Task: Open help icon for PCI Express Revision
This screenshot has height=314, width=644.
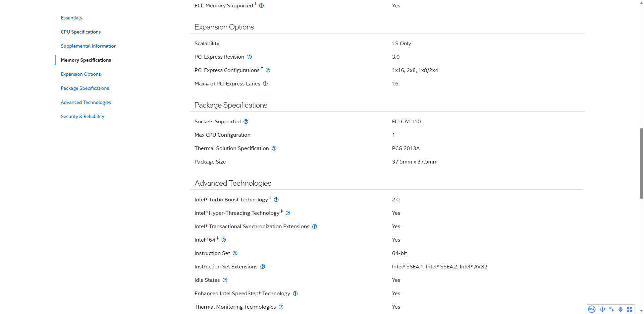Action: pyautogui.click(x=249, y=57)
